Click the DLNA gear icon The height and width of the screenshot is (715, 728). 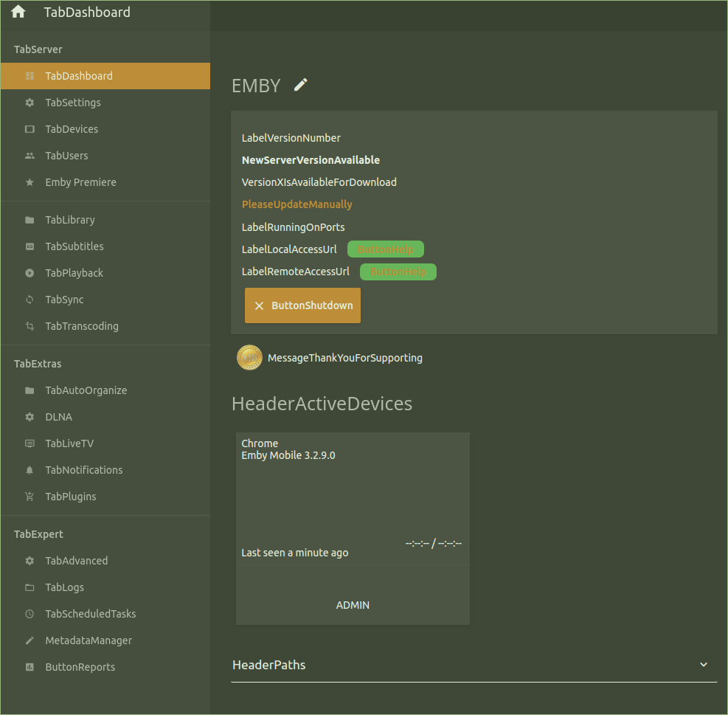(30, 417)
